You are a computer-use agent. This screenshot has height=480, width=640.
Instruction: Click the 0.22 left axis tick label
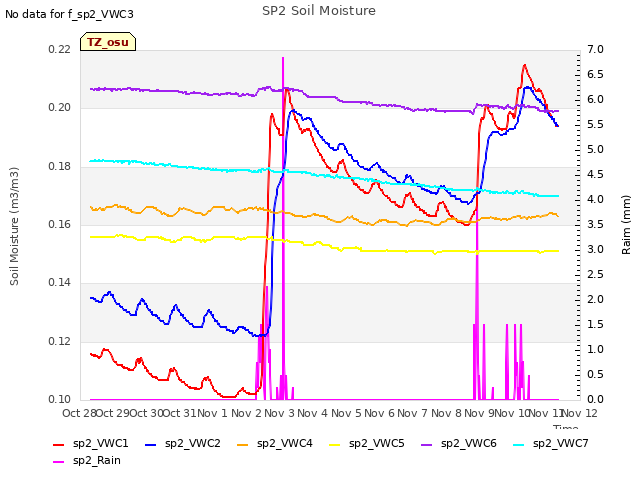click(60, 49)
